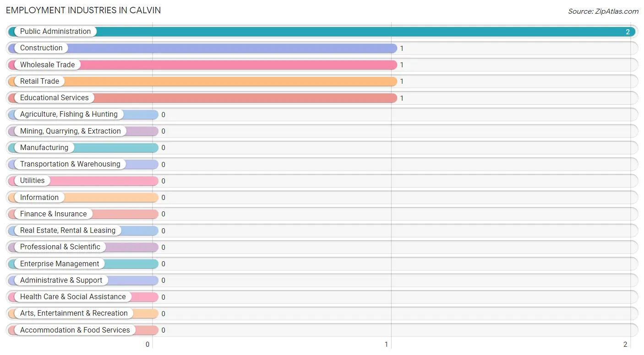Click the pink Wholesale Trade bar

202,65
